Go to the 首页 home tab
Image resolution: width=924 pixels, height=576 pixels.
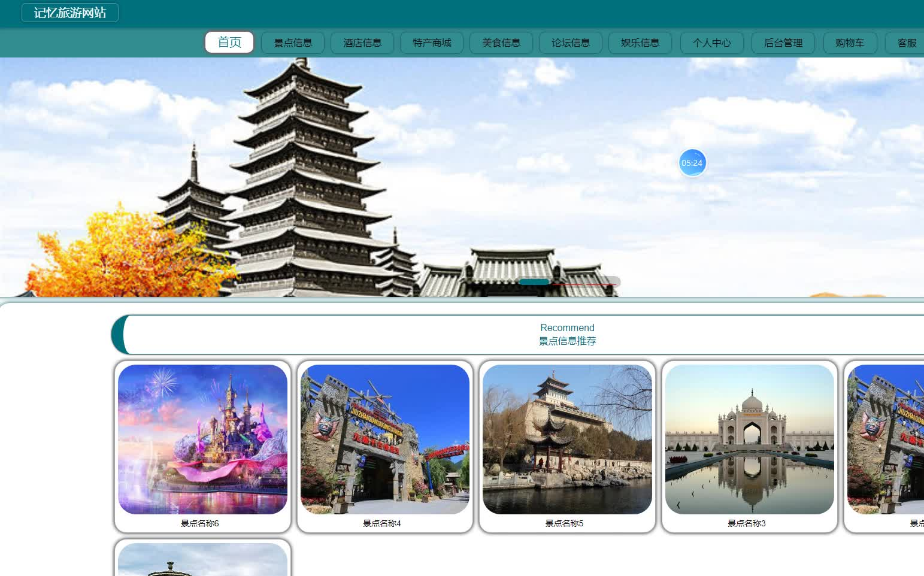[x=229, y=43]
